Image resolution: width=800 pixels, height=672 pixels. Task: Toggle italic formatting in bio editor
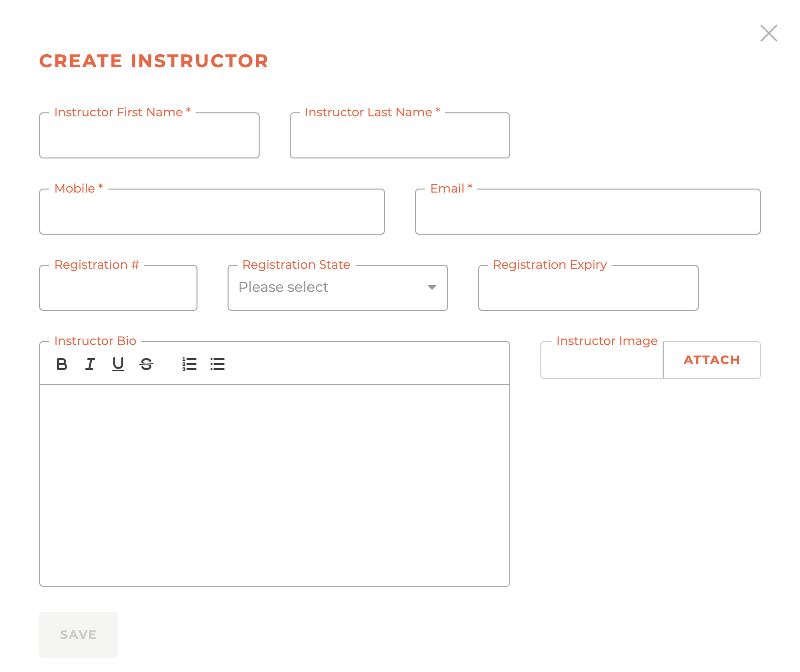pos(90,364)
